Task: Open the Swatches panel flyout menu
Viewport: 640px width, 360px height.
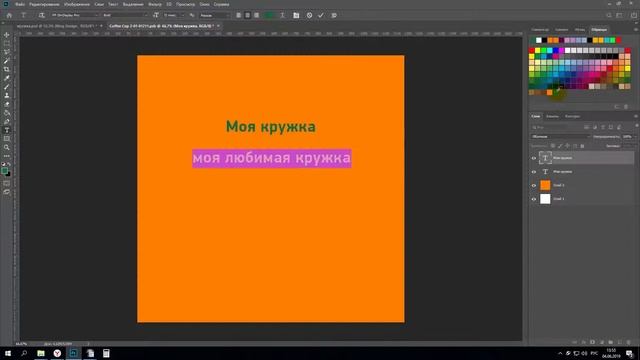Action: 636,29
